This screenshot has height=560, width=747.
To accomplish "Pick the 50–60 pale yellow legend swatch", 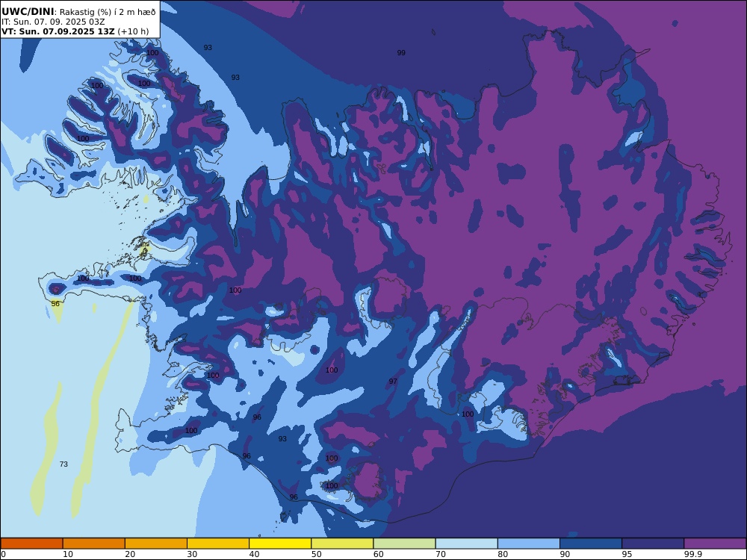I will [343, 544].
